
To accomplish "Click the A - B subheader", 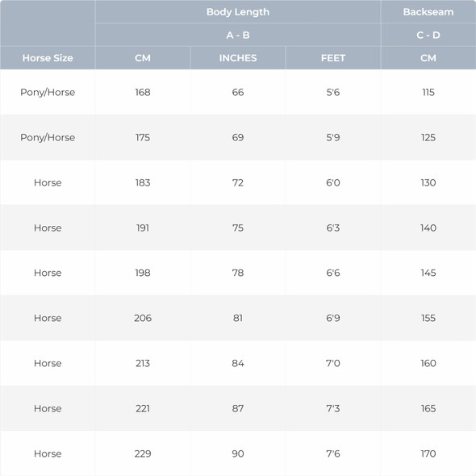I will [x=238, y=35].
